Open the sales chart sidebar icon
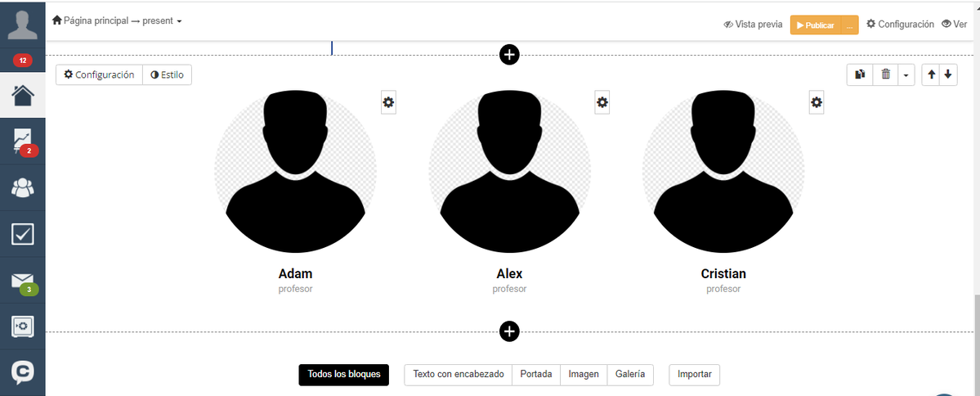Screen dimensions: 980x396 (23, 142)
